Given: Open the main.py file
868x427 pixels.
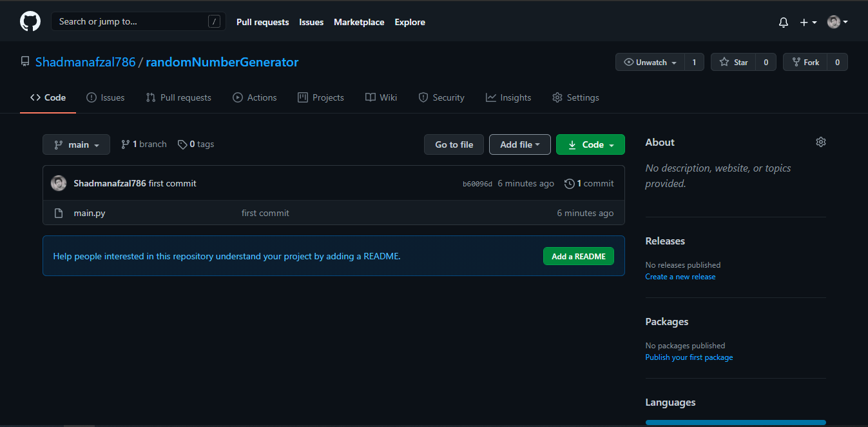Looking at the screenshot, I should [90, 213].
